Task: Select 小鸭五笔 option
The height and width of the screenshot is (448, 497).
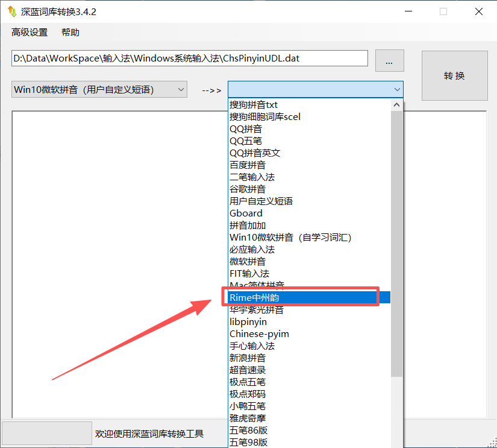Action: 310,406
